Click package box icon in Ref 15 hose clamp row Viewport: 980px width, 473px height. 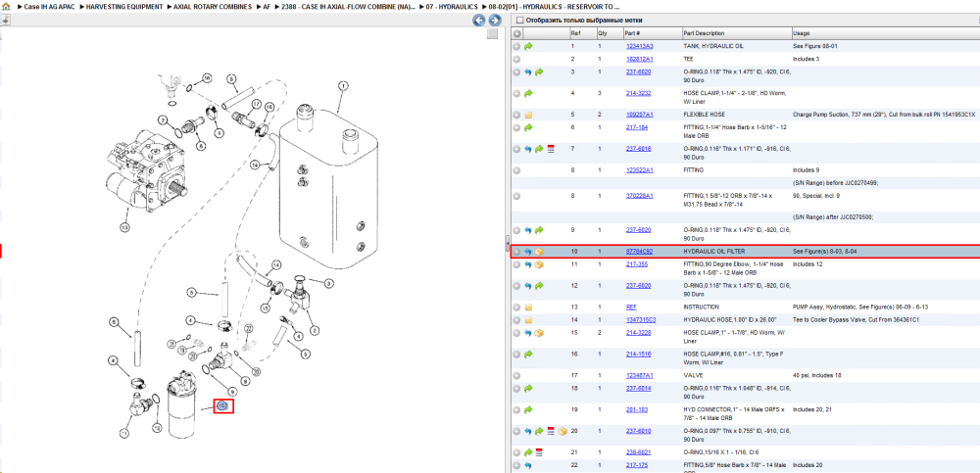click(539, 333)
